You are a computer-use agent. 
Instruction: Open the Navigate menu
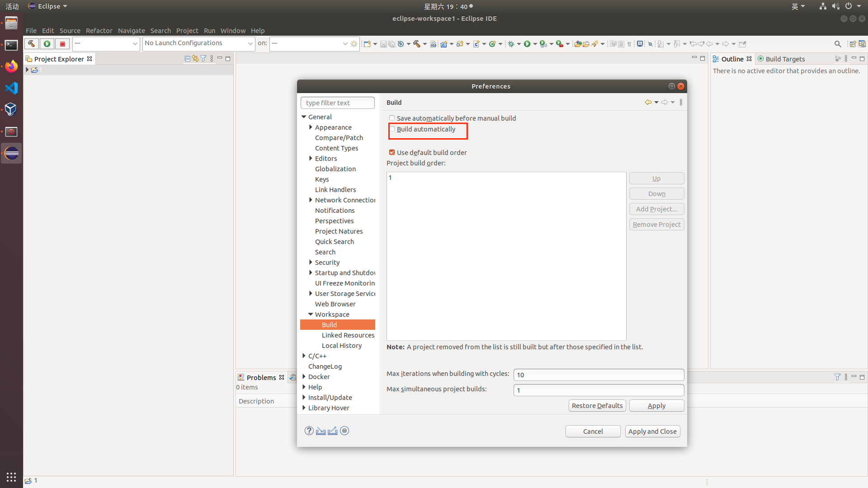132,31
